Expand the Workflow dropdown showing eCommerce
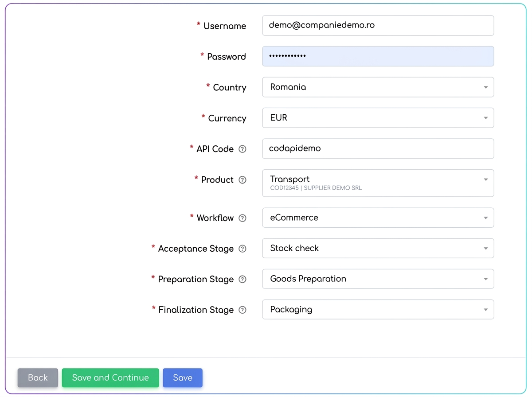The height and width of the screenshot is (397, 532). 378,218
